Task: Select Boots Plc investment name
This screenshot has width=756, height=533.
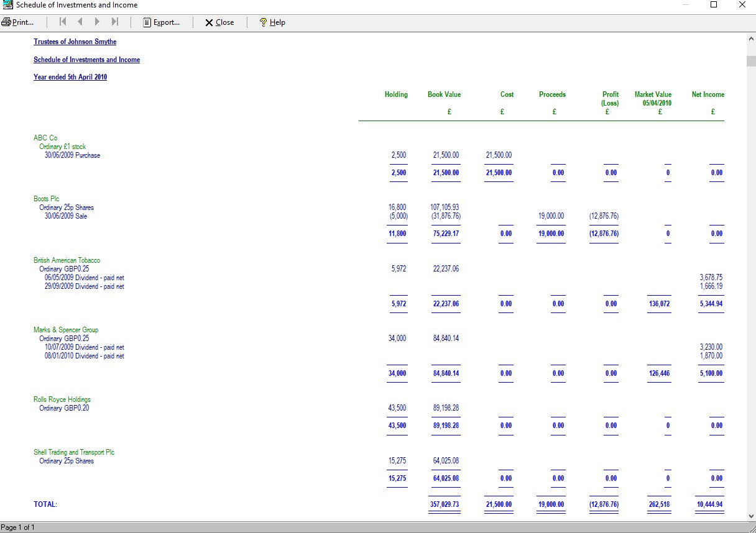Action: point(46,199)
